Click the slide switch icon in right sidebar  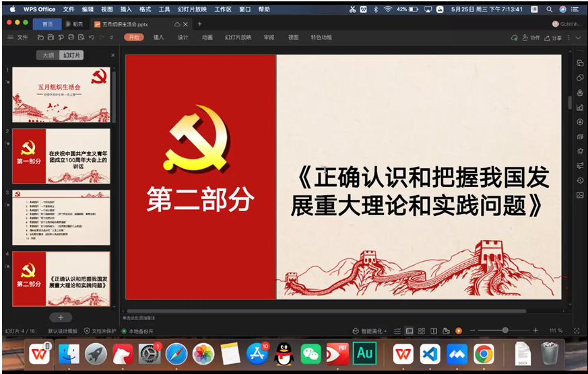(x=580, y=63)
